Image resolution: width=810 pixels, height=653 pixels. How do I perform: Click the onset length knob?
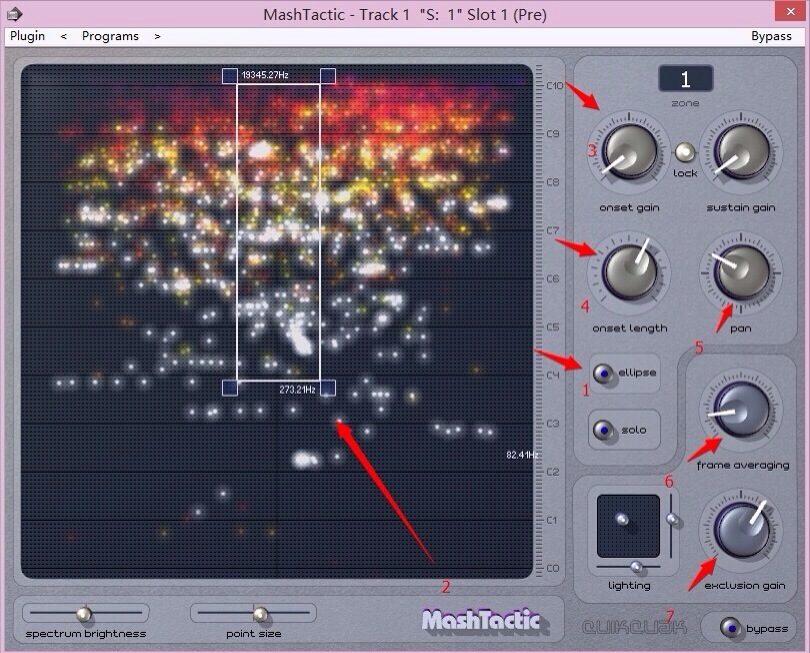tap(629, 273)
